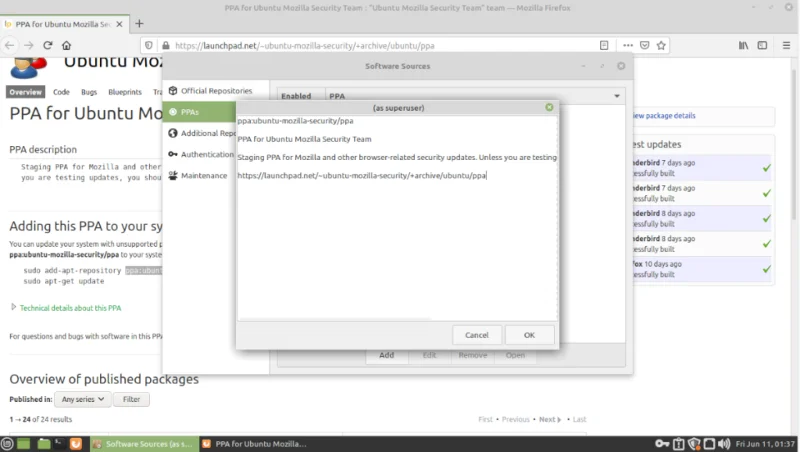Expand Technical details about this PPA
The width and height of the screenshot is (800, 452).
pyautogui.click(x=70, y=308)
